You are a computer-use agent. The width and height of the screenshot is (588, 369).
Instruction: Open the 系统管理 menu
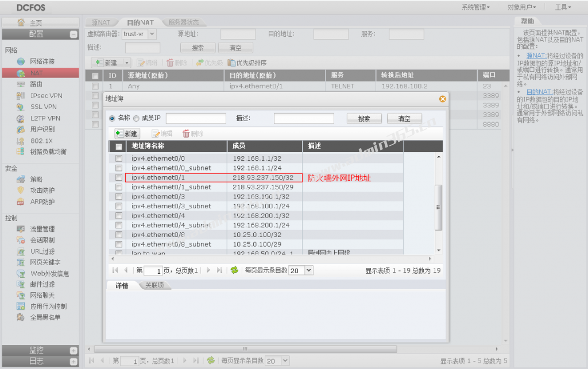[x=475, y=7]
